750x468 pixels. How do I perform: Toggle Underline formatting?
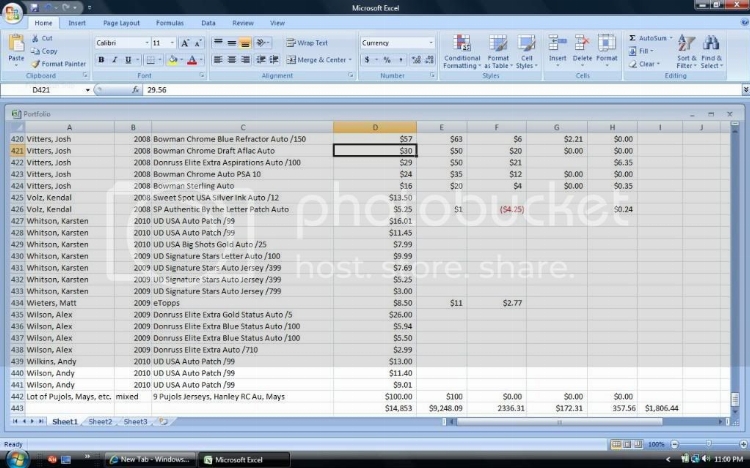128,60
